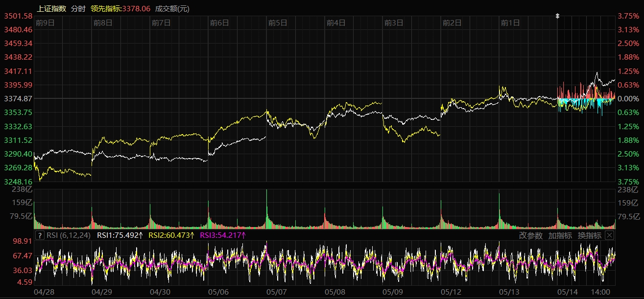The height and width of the screenshot is (299, 644).
Task: Click the 3417.11 price axis value
Action: [x=18, y=71]
